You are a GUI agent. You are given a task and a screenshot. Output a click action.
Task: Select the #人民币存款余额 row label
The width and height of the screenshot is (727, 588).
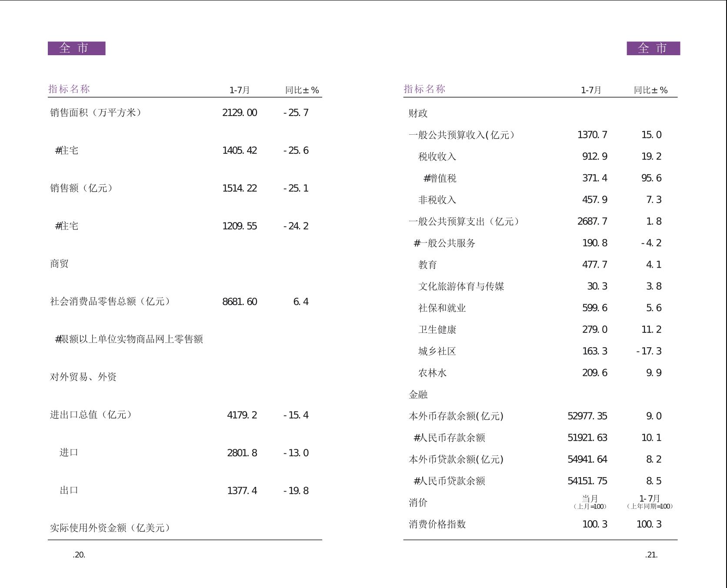coord(450,438)
